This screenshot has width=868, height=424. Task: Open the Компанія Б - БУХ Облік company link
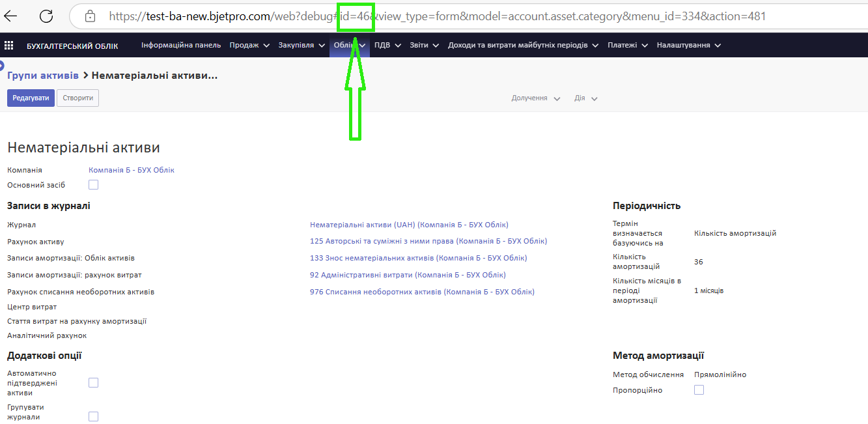pos(132,170)
